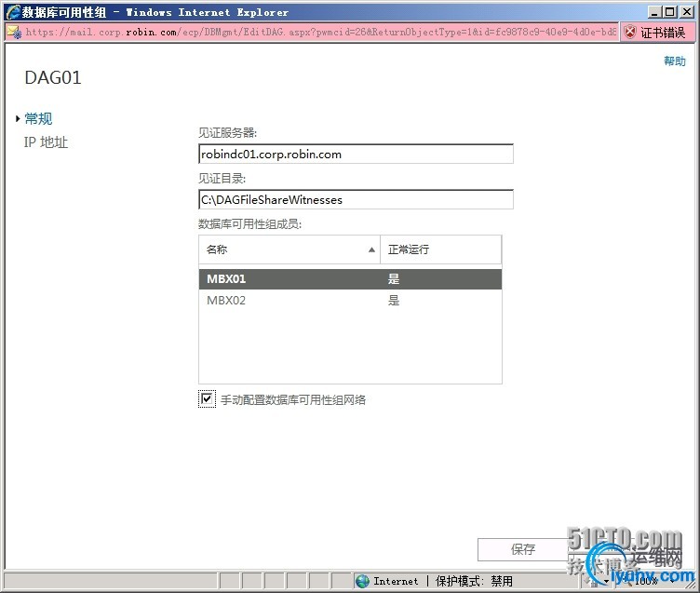Click the 证书错误 warning text
The image size is (700, 593).
pyautogui.click(x=663, y=33)
